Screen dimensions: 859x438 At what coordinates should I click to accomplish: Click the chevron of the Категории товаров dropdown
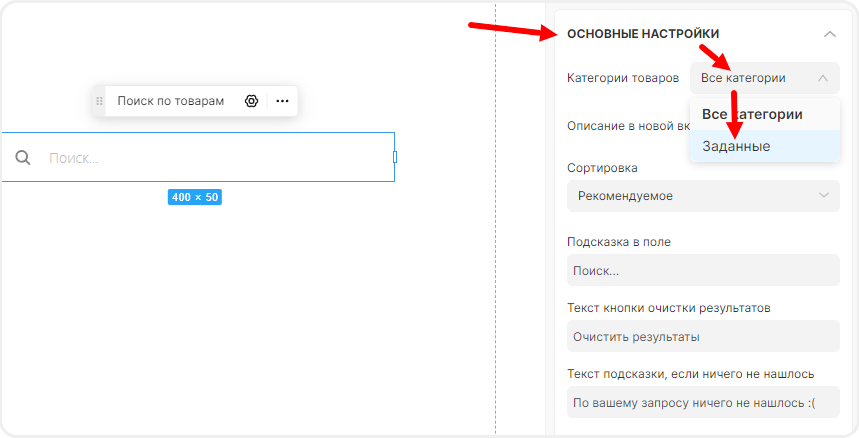(822, 78)
